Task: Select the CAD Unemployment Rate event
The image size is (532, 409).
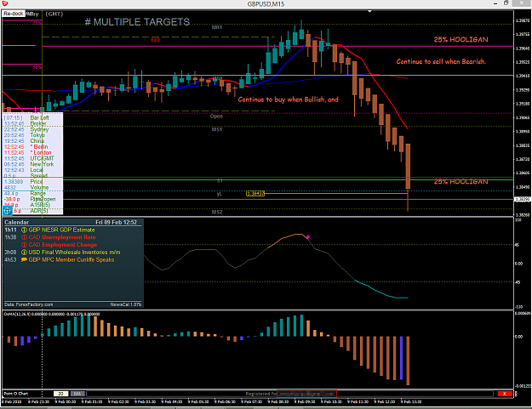Action: [x=62, y=237]
